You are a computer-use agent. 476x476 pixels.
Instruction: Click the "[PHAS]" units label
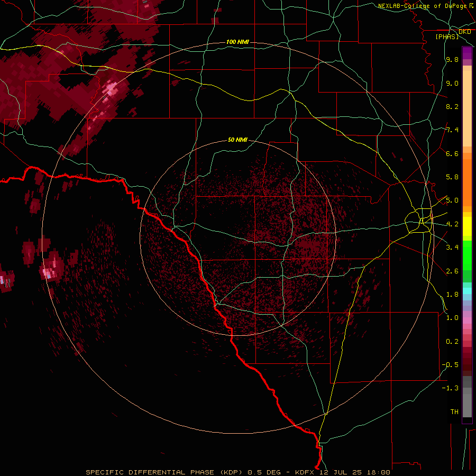(x=447, y=36)
